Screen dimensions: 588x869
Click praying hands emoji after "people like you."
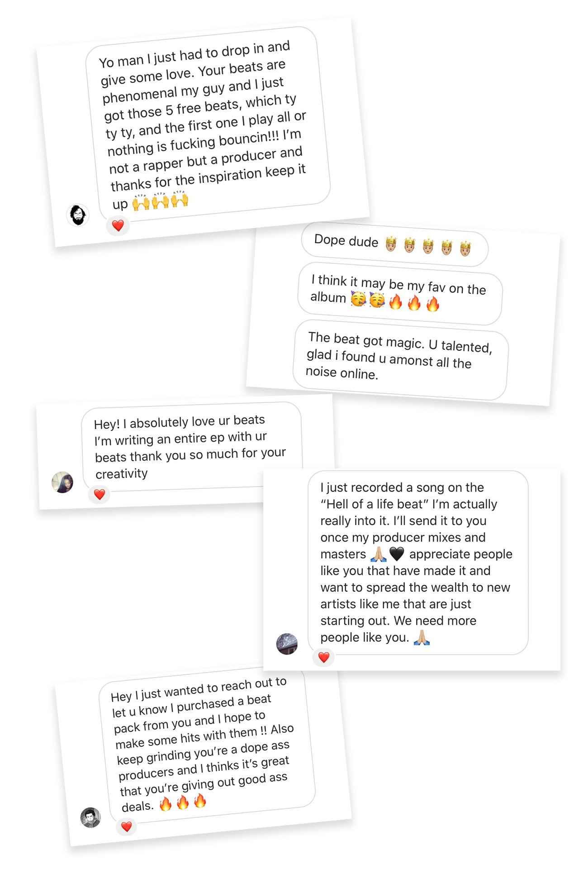(x=422, y=637)
